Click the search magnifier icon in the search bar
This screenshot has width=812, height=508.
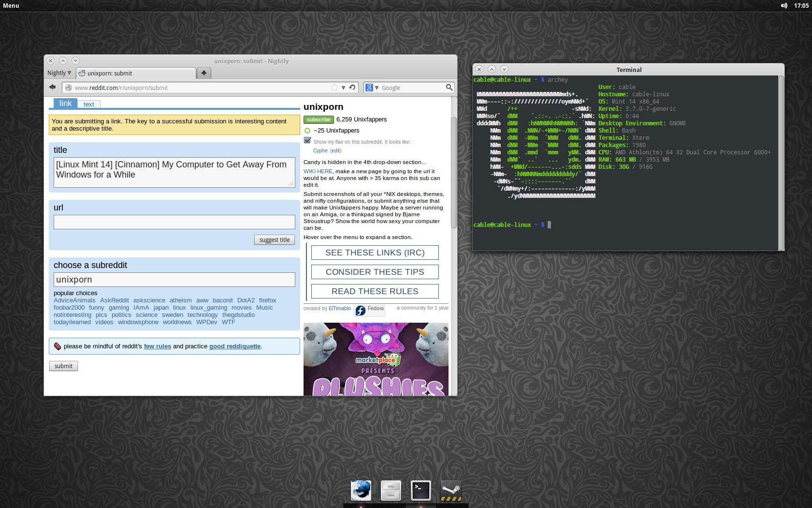coord(449,88)
